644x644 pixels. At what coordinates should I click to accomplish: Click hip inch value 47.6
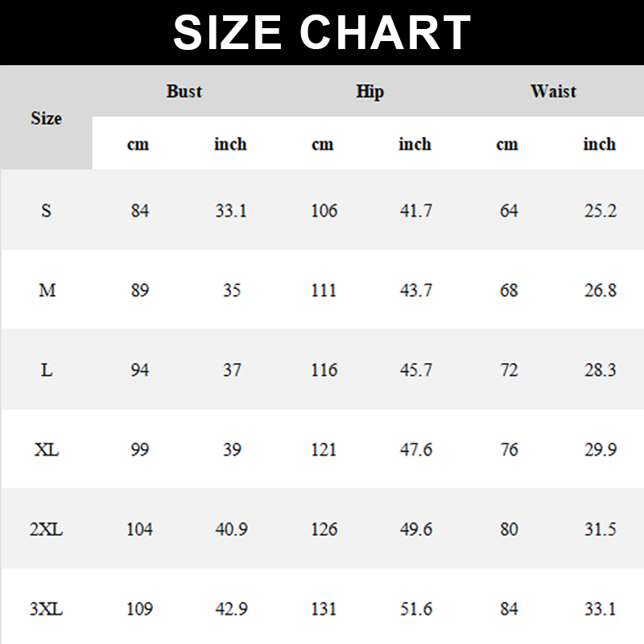click(416, 449)
